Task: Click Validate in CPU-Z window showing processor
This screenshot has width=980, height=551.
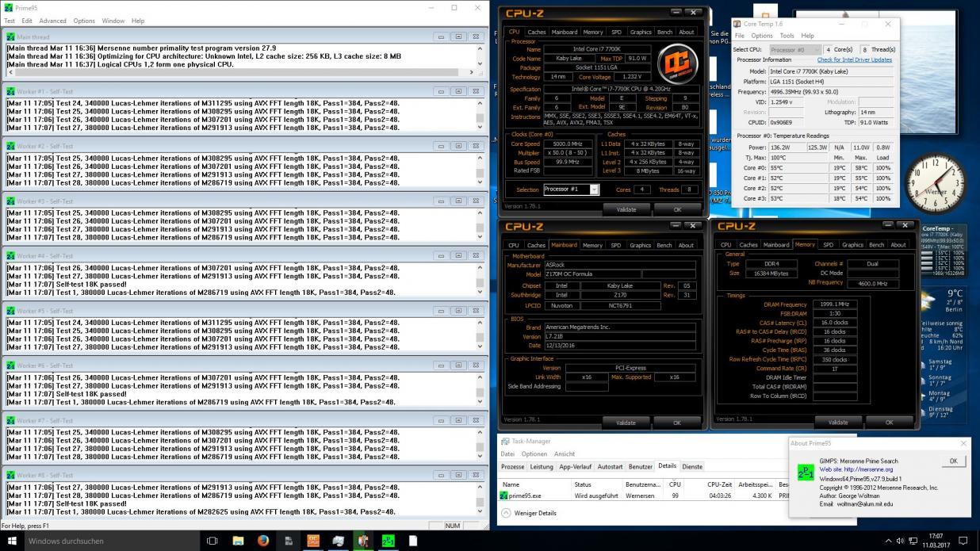Action: click(x=626, y=210)
